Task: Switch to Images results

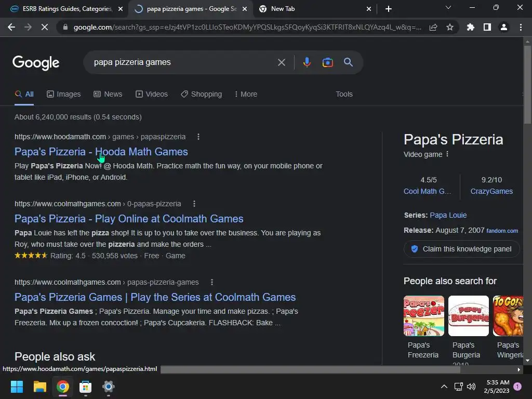Action: [63, 94]
